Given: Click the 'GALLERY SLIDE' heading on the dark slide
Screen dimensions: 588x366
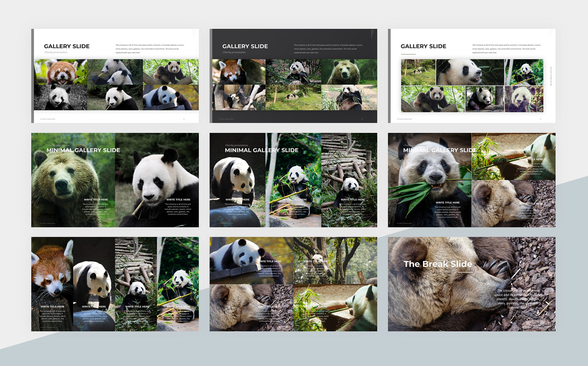Looking at the screenshot, I should pyautogui.click(x=245, y=46).
